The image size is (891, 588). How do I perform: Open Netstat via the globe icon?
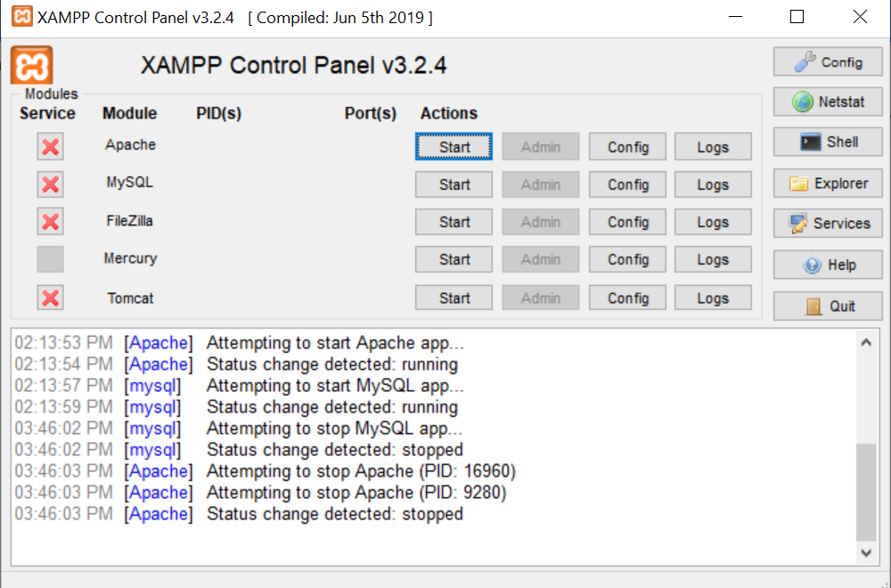pyautogui.click(x=803, y=102)
